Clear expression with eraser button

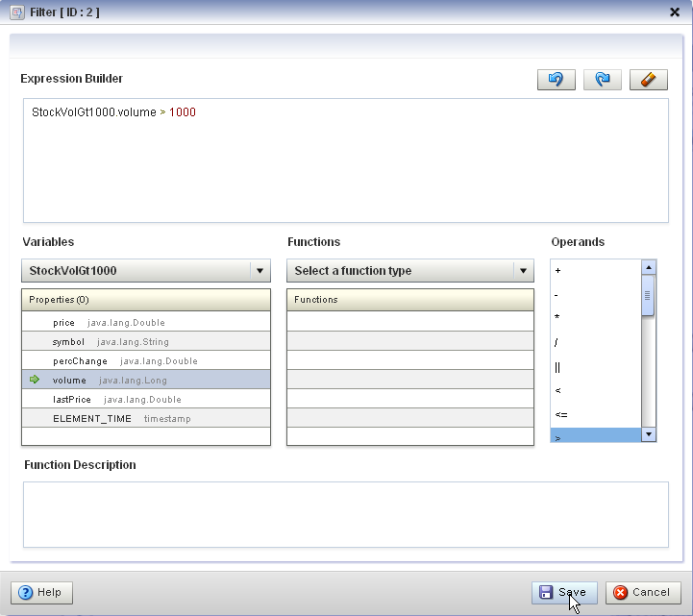[649, 80]
